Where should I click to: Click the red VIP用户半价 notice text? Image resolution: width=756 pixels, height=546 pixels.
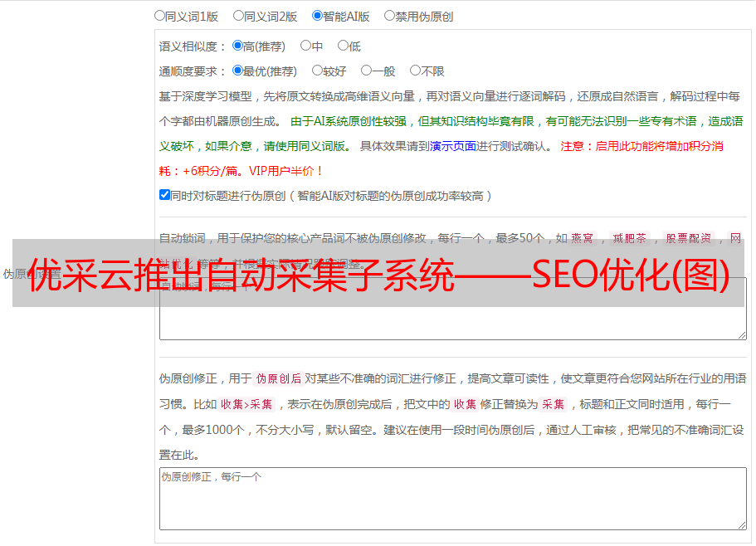click(285, 171)
